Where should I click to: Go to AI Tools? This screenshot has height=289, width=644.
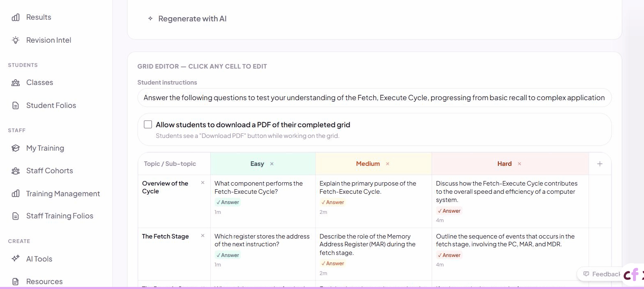tap(39, 259)
